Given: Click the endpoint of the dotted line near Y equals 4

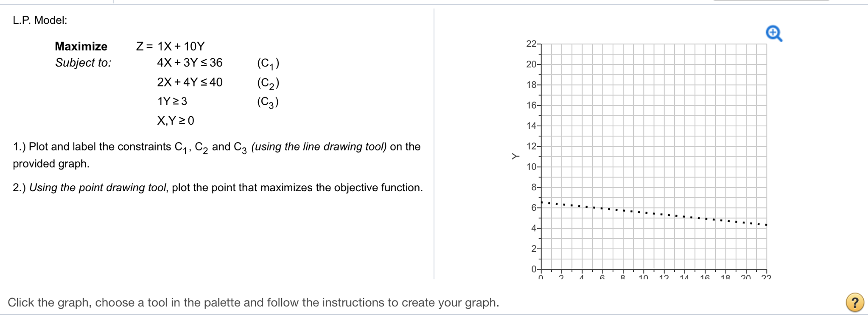Looking at the screenshot, I should click(x=766, y=225).
